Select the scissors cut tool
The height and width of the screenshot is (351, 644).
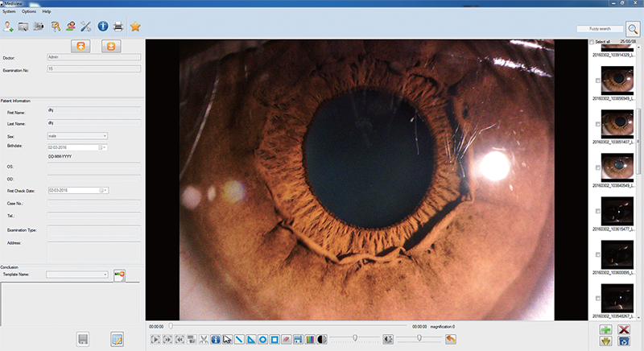(204, 340)
